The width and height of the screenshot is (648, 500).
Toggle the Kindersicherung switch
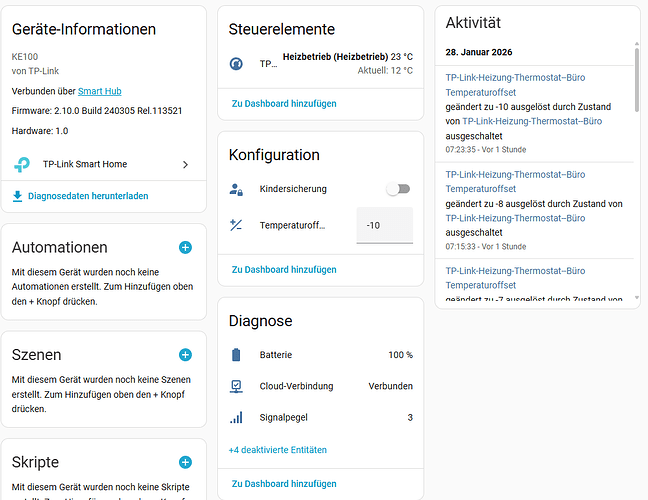(x=398, y=189)
